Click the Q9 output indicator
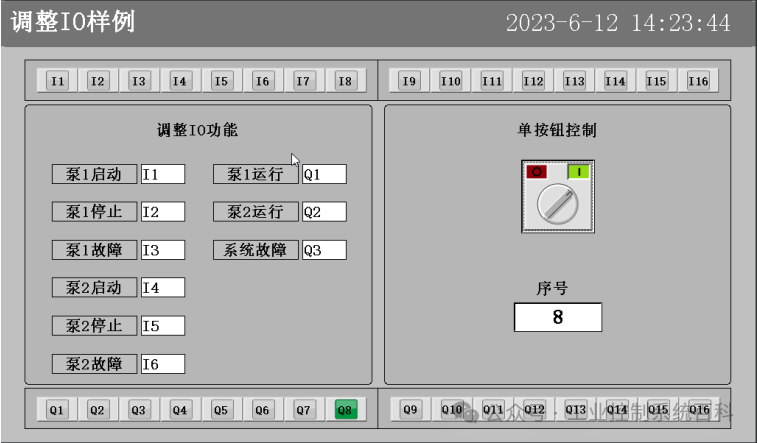This screenshot has height=443, width=758. [x=410, y=410]
